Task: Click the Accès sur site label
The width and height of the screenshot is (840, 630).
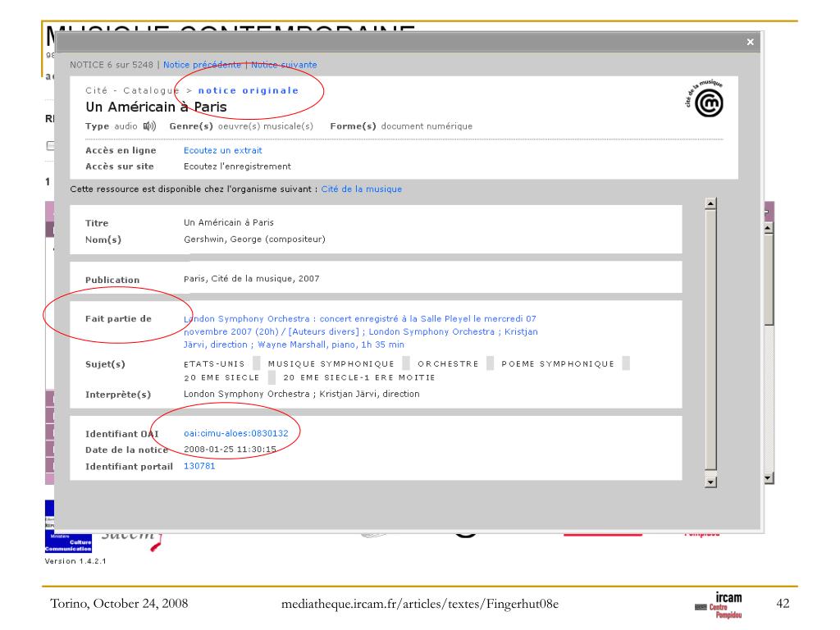Action: [120, 167]
